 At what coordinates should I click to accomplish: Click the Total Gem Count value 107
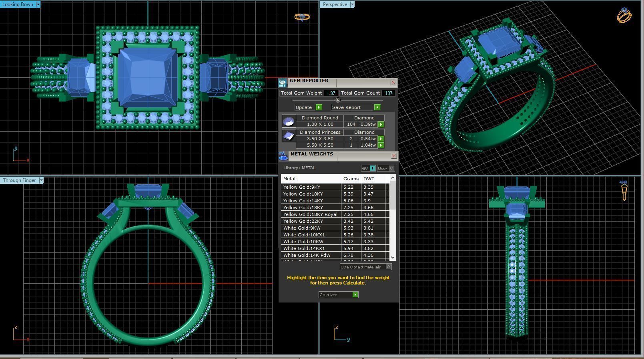389,93
